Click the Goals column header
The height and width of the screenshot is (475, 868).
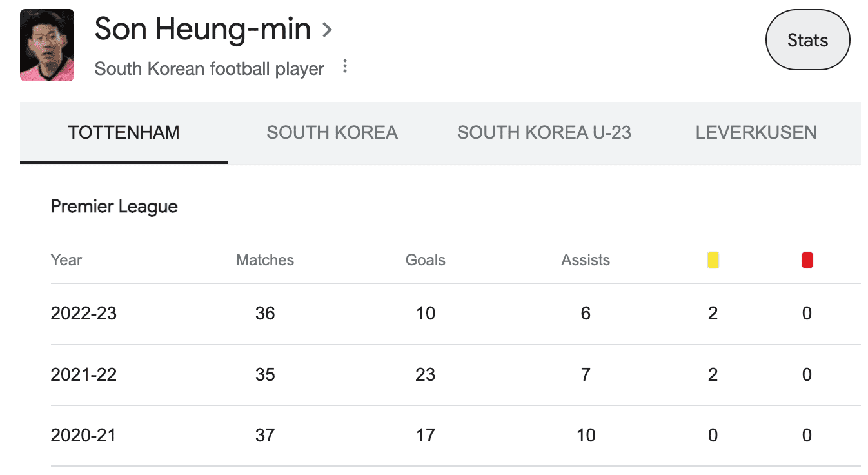(425, 260)
